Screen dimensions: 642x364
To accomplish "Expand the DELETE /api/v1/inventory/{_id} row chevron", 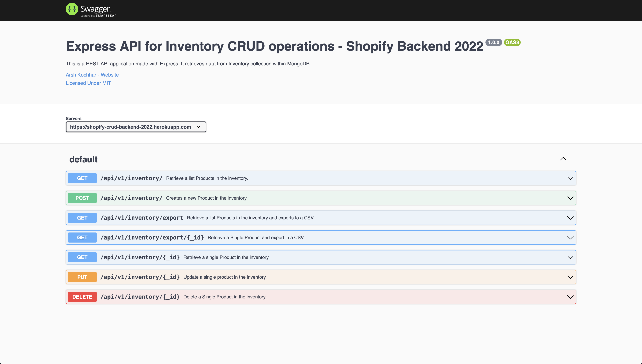I will coord(570,297).
